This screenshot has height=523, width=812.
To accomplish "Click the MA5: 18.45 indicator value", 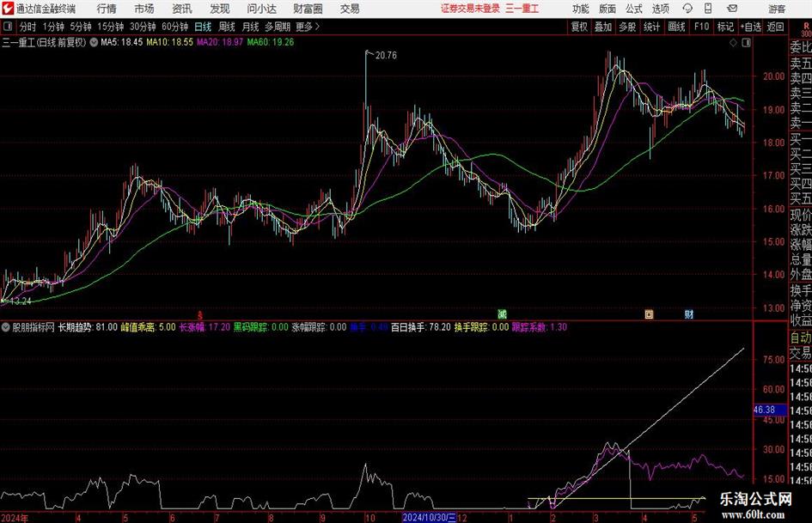I will tap(121, 42).
